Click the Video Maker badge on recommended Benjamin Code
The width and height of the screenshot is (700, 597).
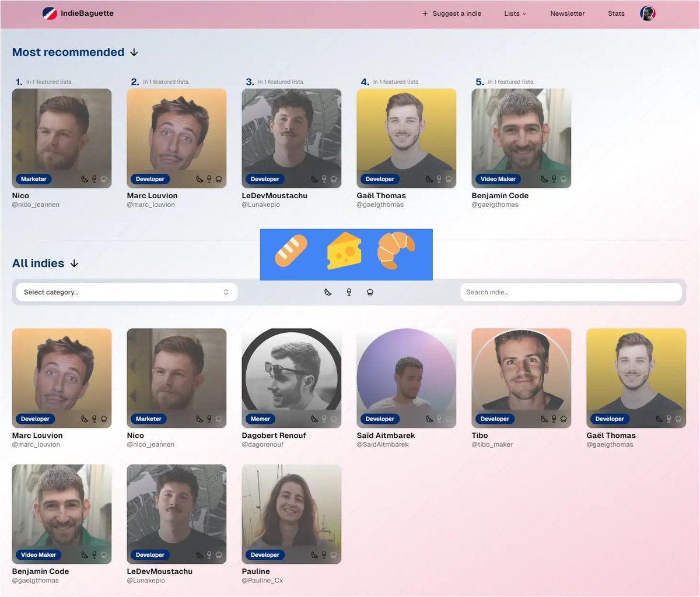498,179
